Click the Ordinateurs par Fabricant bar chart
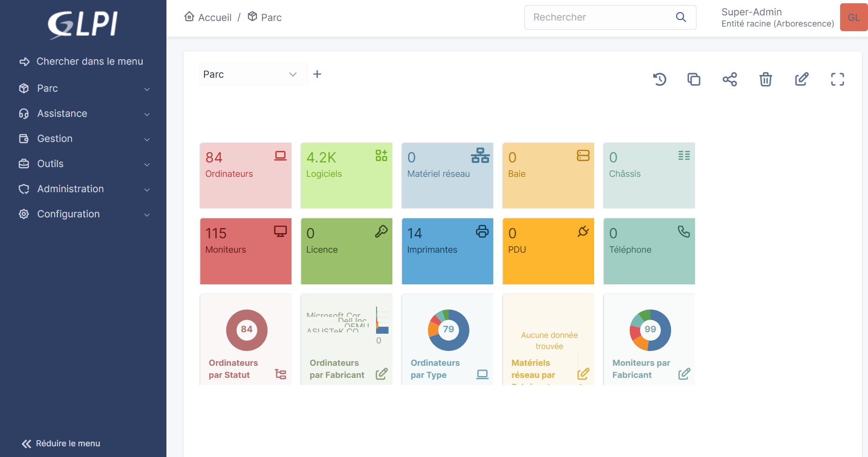 (348, 326)
